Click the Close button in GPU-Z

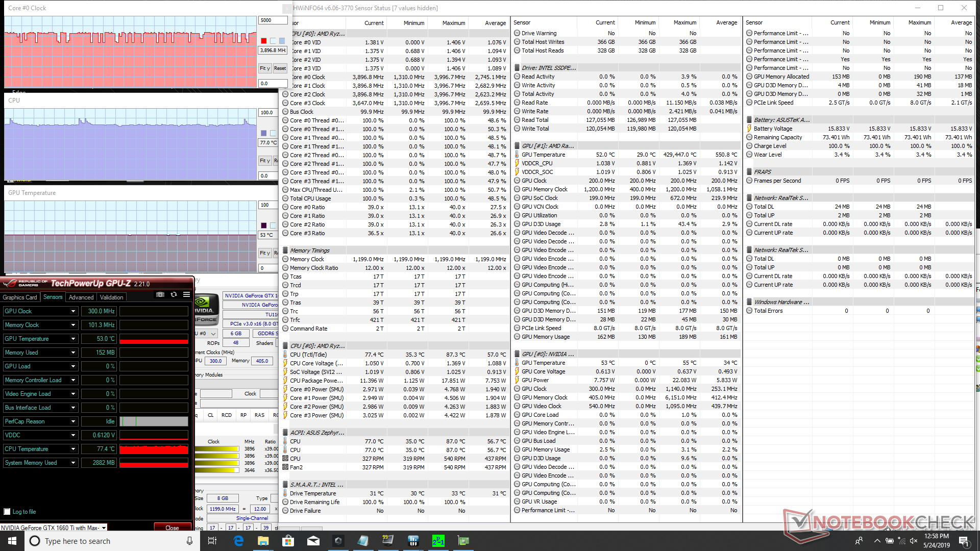tap(172, 528)
